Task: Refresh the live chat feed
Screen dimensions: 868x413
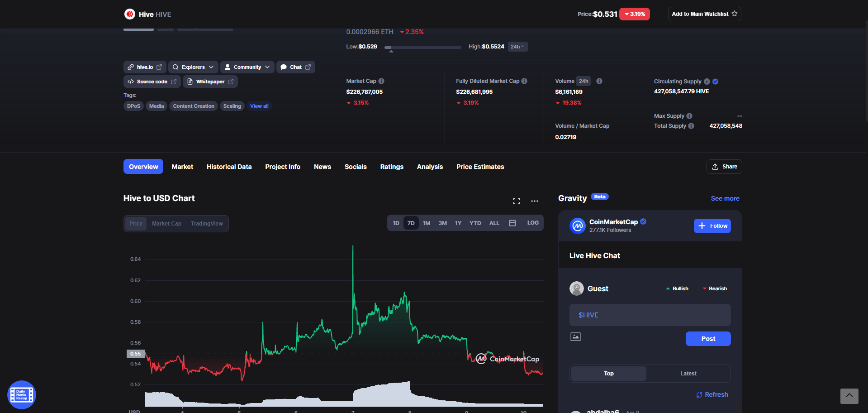Action: pyautogui.click(x=712, y=394)
